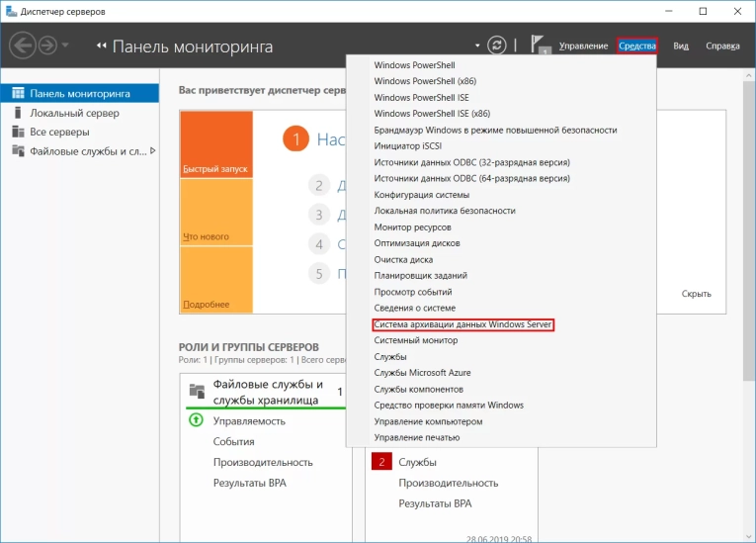756x543 pixels.
Task: Click the Скрыть link
Action: pos(696,294)
